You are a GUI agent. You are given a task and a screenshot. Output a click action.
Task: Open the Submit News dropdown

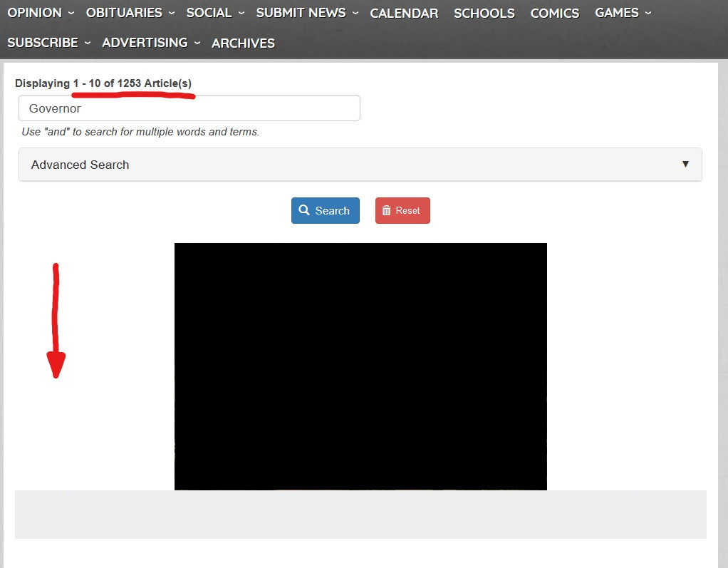coord(307,13)
